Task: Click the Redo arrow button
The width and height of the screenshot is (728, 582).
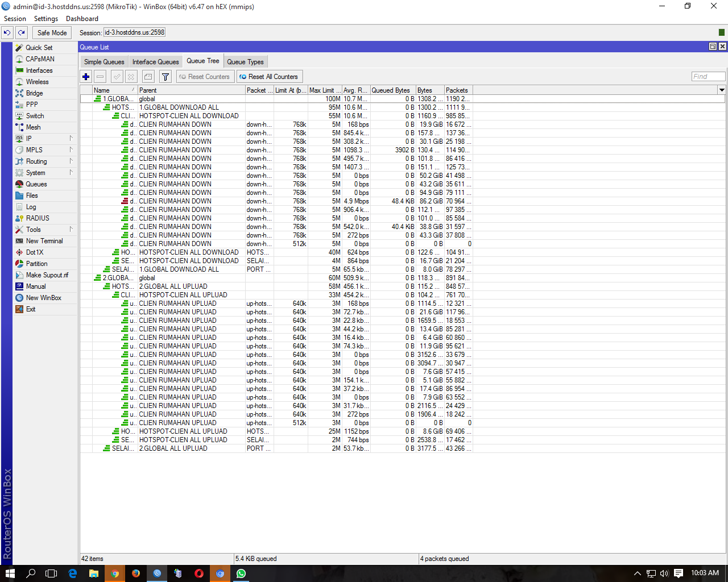Action: tap(22, 33)
